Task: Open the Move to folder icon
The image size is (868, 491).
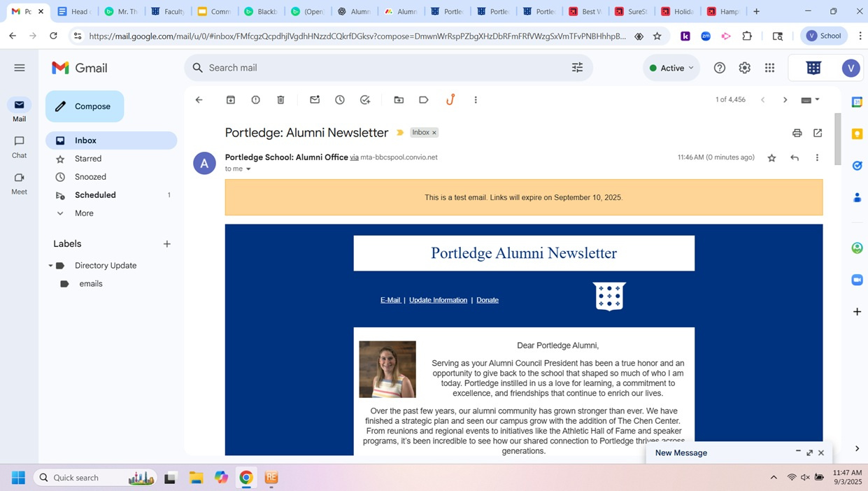Action: tap(399, 100)
